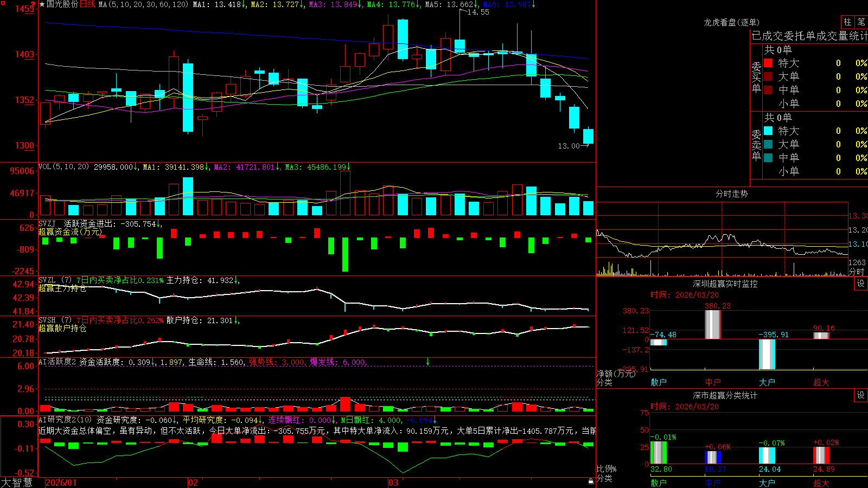The width and height of the screenshot is (868, 488).
Task: Click the cyan 特大 sell-order color swatch
Action: [x=768, y=131]
